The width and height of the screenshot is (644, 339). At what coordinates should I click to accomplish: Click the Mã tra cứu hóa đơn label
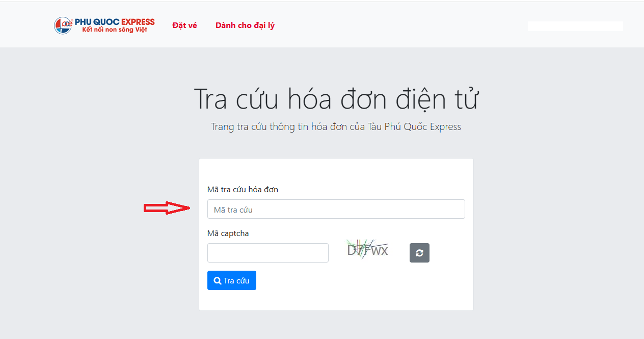[x=243, y=190]
